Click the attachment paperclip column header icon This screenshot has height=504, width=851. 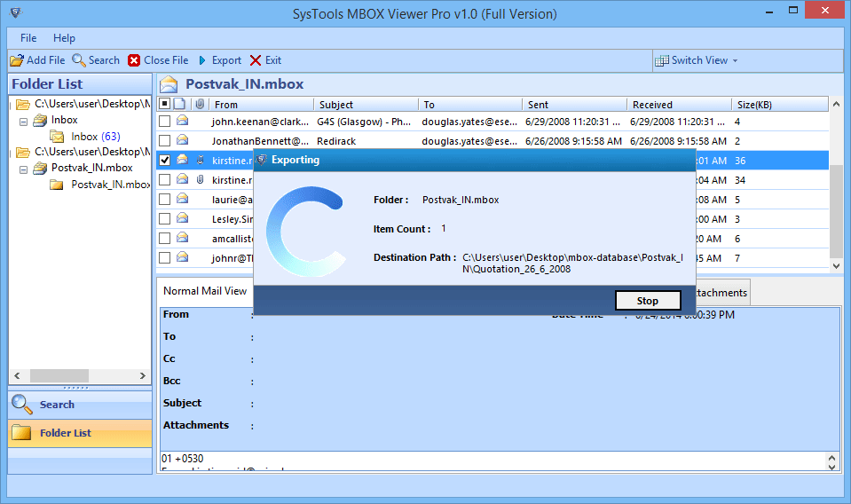point(200,104)
